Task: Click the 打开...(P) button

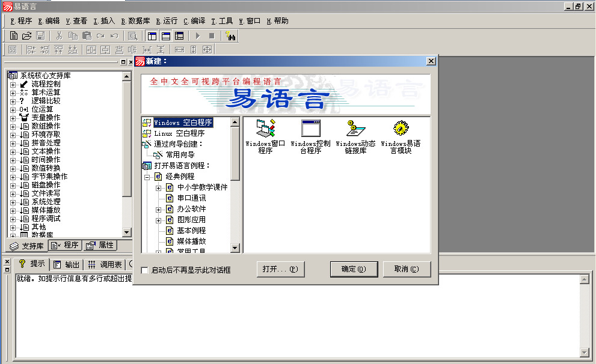Action: [x=281, y=269]
